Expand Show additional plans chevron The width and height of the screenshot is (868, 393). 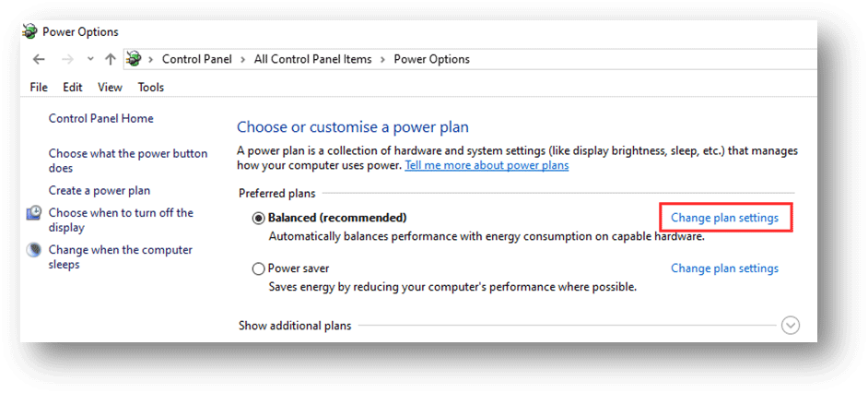790,326
